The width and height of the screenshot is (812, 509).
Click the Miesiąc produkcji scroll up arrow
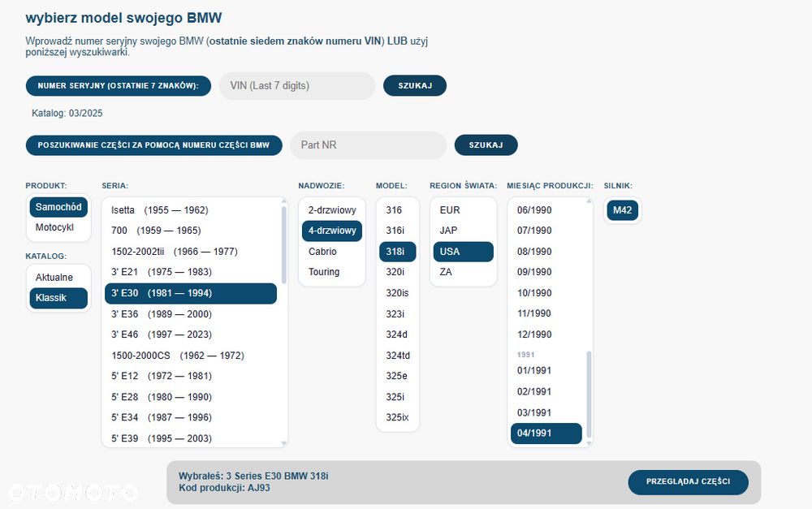coord(589,201)
